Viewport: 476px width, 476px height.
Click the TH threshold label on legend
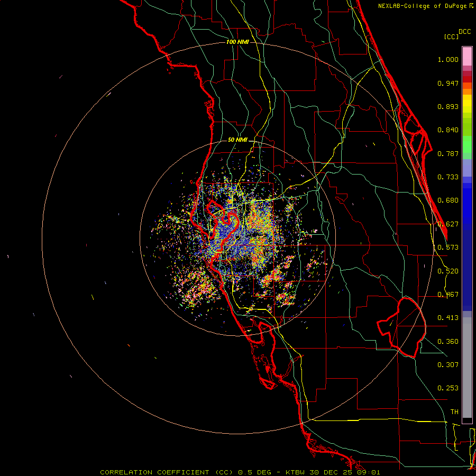coord(454,412)
